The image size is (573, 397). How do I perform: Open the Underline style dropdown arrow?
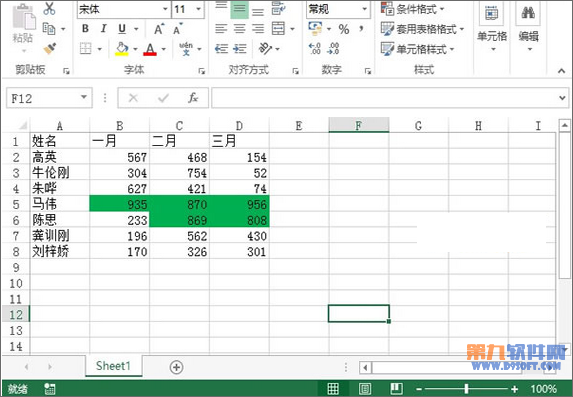[136, 29]
